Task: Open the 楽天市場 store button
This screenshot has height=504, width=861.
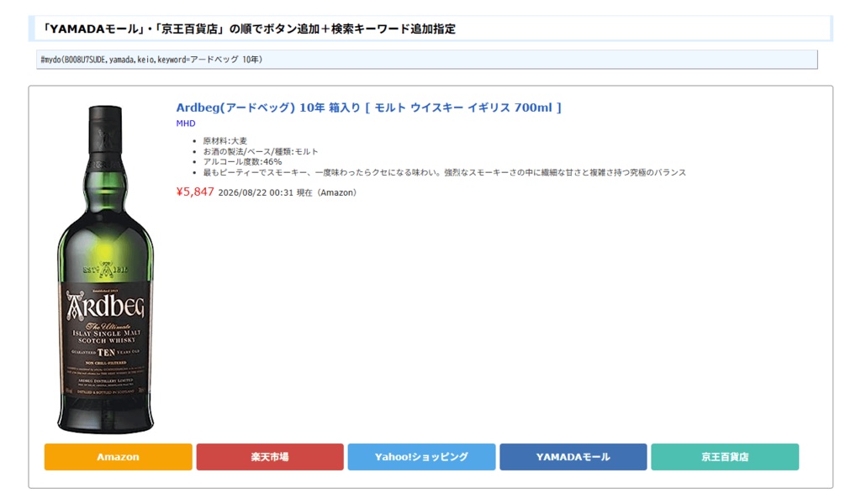Action: coord(270,457)
